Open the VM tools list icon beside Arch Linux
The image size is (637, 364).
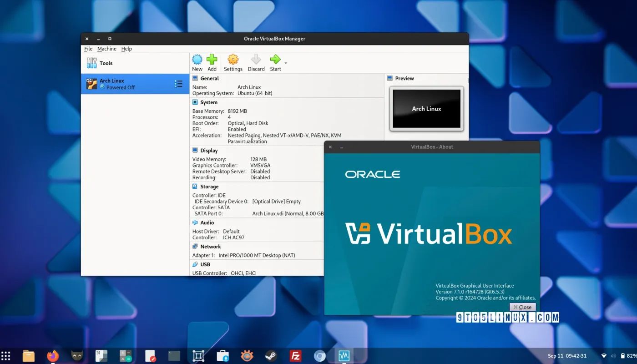click(x=178, y=84)
